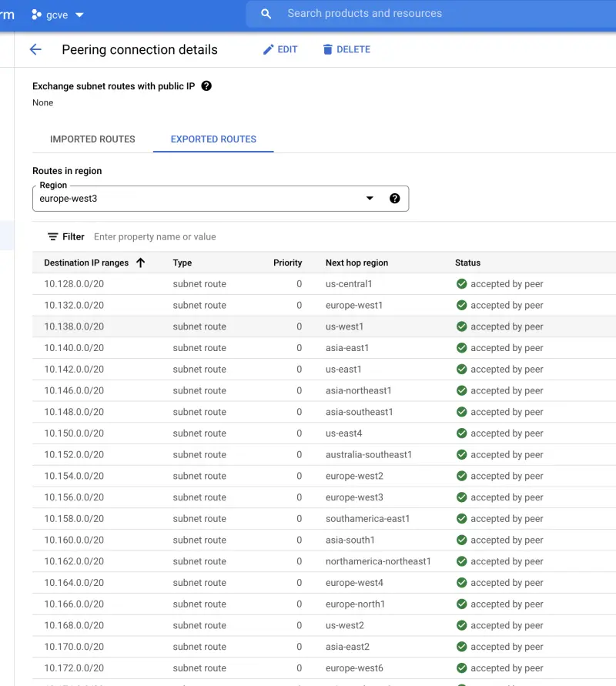This screenshot has width=616, height=686.
Task: Click the help icon next to Region selector
Action: [x=395, y=198]
